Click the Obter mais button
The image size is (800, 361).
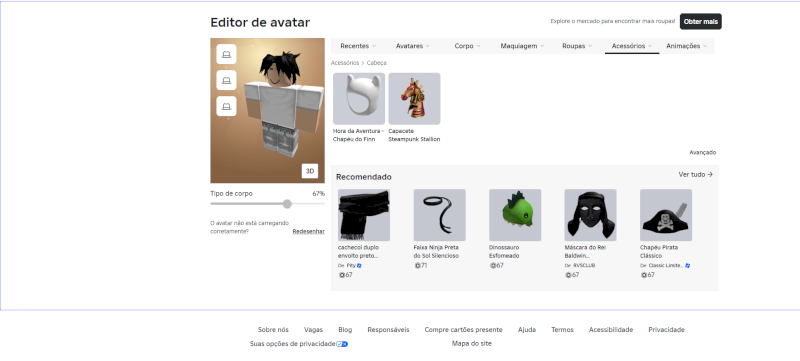pos(701,21)
